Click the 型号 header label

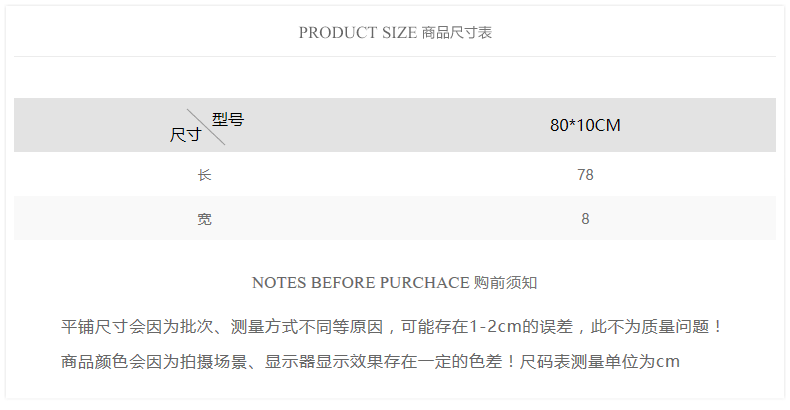tap(228, 120)
